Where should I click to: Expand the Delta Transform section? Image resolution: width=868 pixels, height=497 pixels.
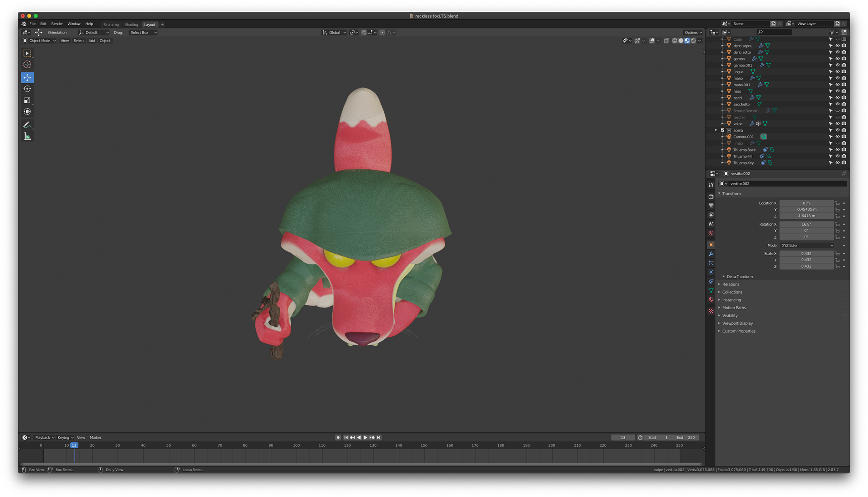[x=740, y=277]
